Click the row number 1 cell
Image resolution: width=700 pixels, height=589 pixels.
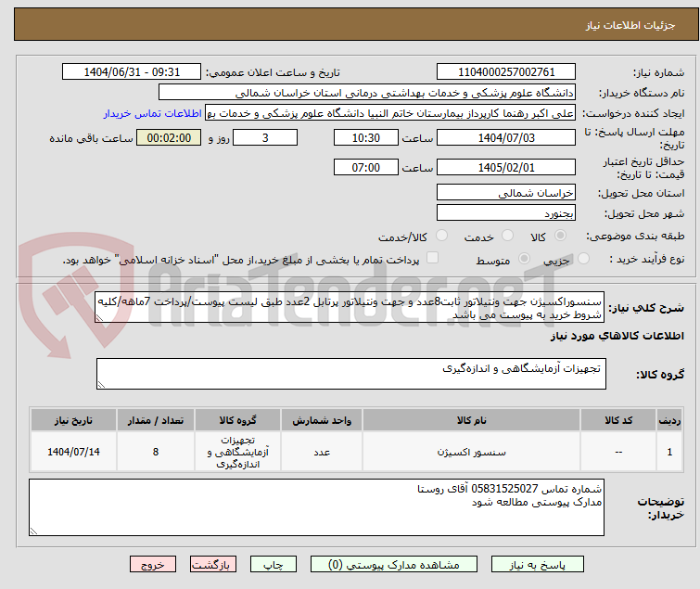point(669,452)
